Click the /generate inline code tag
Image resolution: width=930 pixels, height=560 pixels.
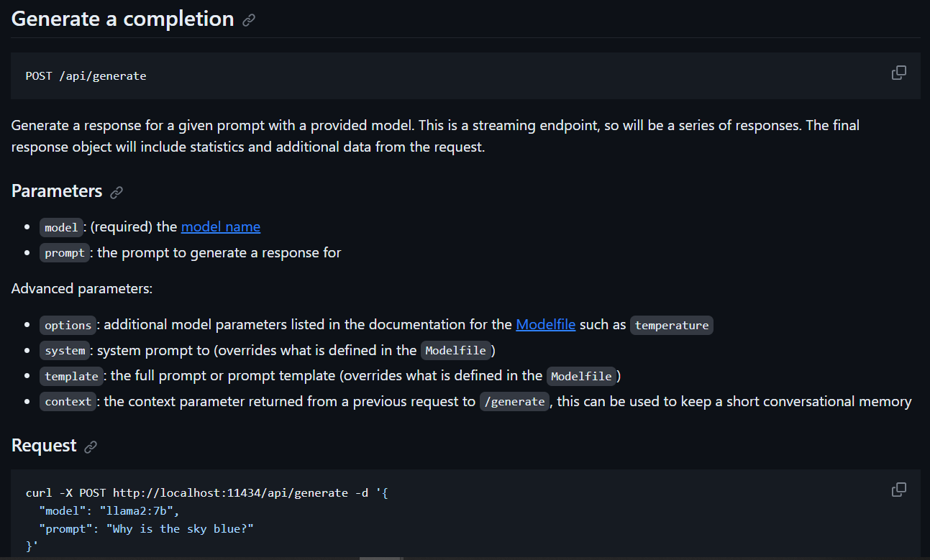coord(514,401)
